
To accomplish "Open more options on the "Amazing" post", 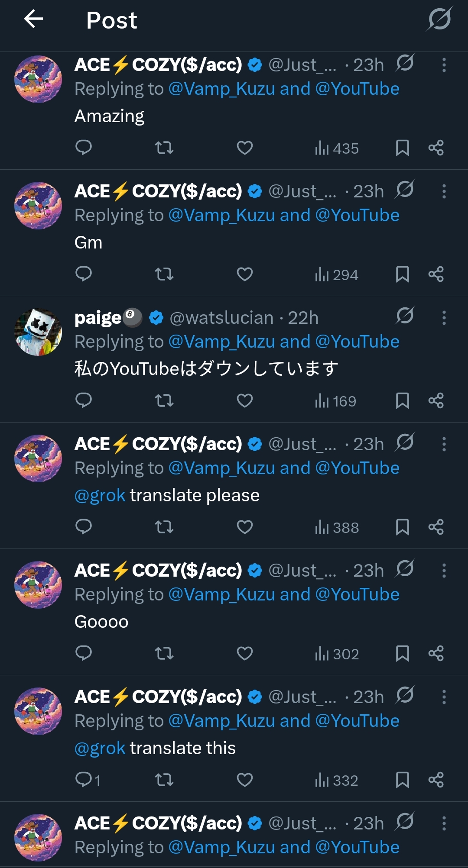I will (444, 65).
